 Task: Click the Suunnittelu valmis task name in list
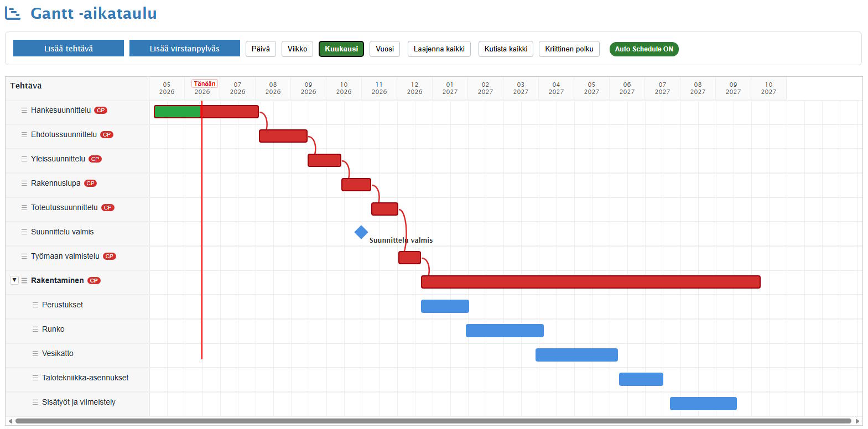[x=63, y=232]
